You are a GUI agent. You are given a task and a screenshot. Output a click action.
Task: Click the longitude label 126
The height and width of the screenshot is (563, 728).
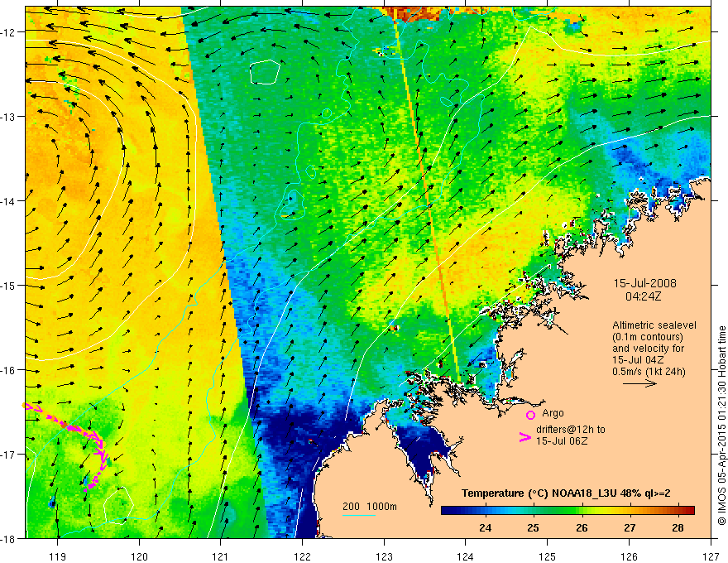[x=629, y=556]
